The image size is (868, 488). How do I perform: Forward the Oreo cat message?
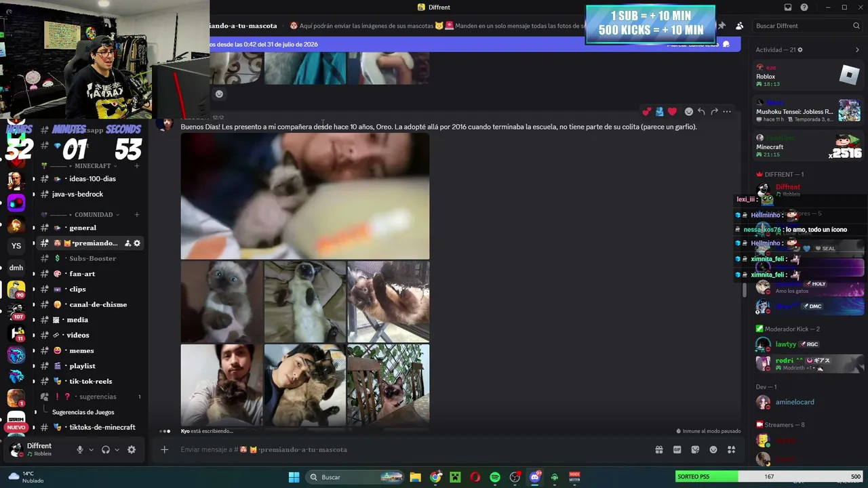click(x=714, y=112)
